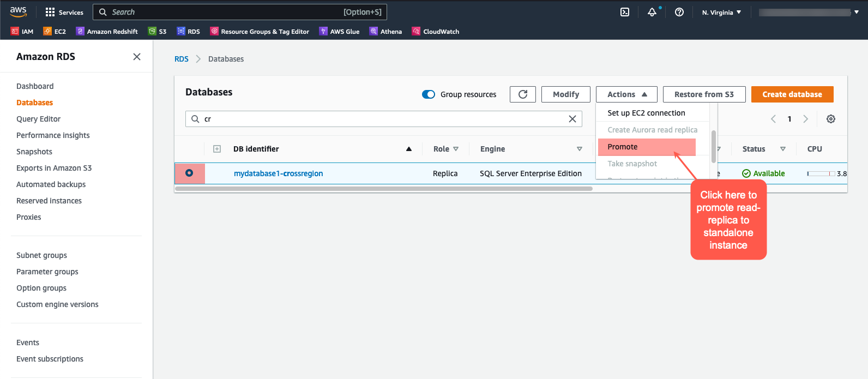
Task: Open Events in sidebar
Action: [x=28, y=342]
